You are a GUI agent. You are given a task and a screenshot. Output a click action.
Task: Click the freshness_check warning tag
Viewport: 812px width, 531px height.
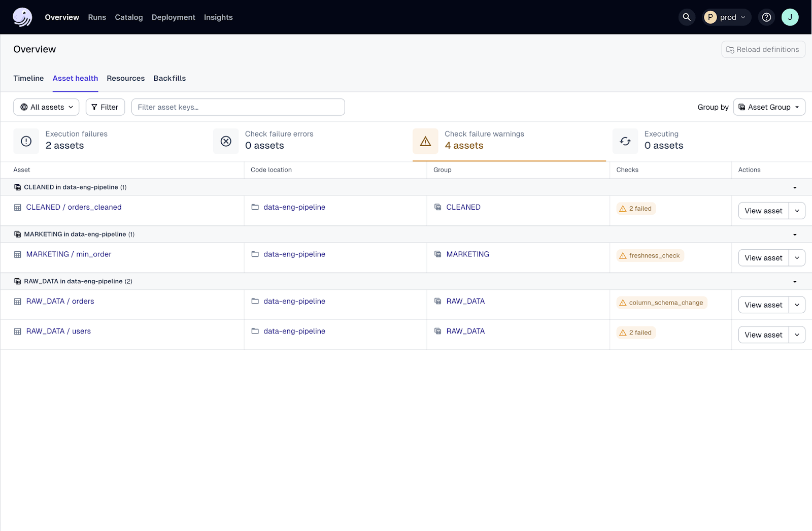[650, 256]
